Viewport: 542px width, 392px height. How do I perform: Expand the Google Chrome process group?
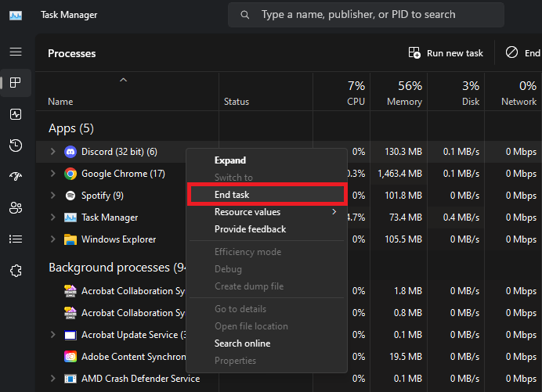[x=53, y=174]
